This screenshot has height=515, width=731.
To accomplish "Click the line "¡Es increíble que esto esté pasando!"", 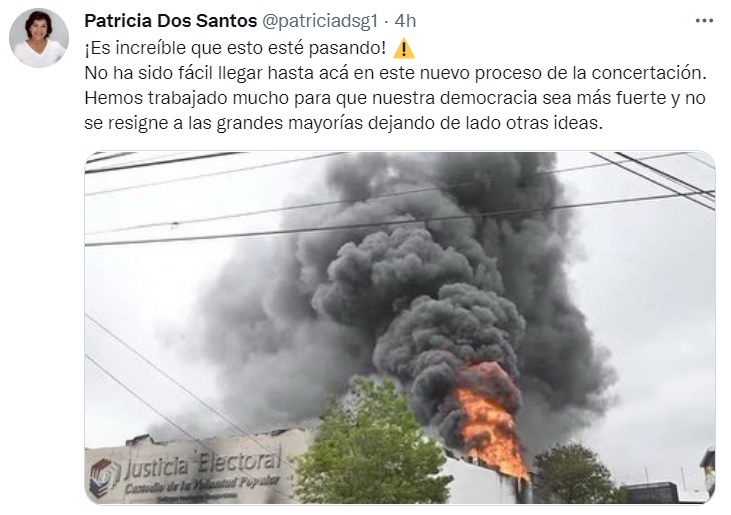I will click(235, 48).
